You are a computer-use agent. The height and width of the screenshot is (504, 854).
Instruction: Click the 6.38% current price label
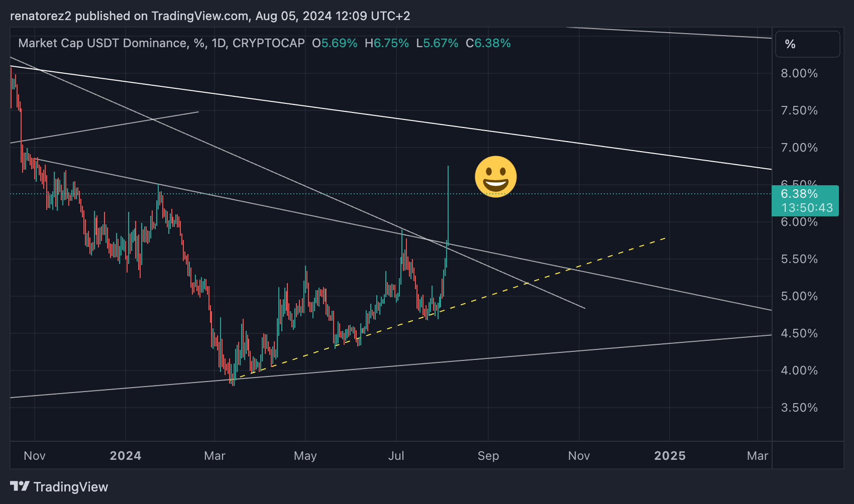[x=799, y=194]
